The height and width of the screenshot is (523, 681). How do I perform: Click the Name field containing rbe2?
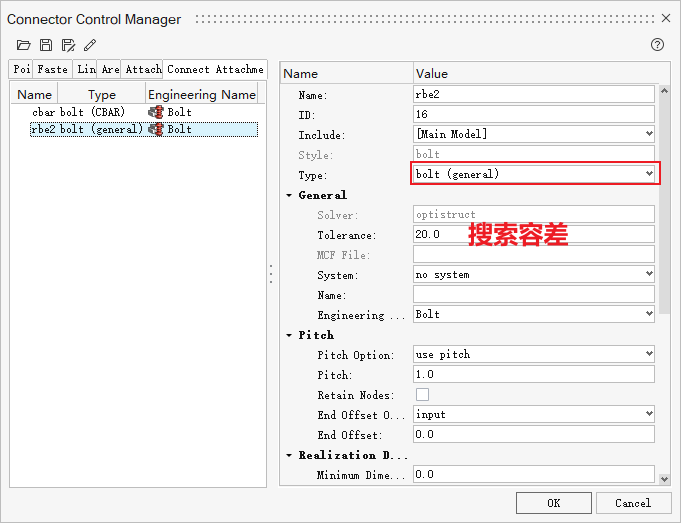click(534, 94)
